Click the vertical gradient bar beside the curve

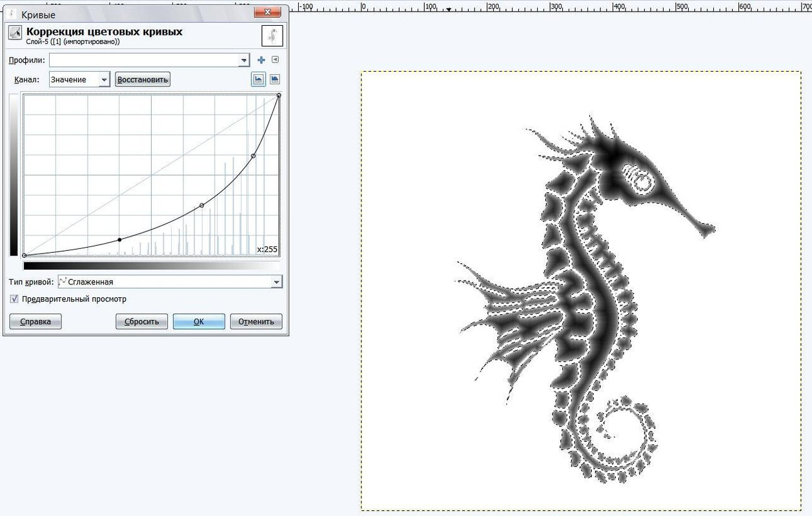point(14,175)
